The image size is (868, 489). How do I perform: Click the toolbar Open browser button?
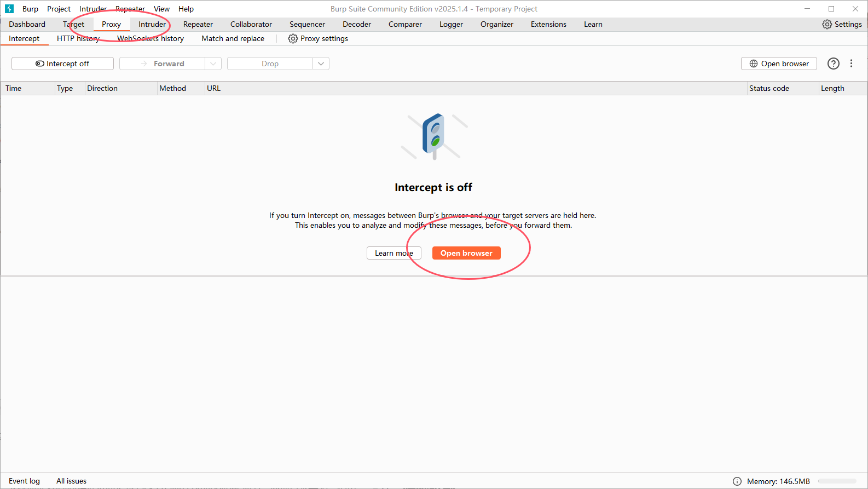pos(779,64)
